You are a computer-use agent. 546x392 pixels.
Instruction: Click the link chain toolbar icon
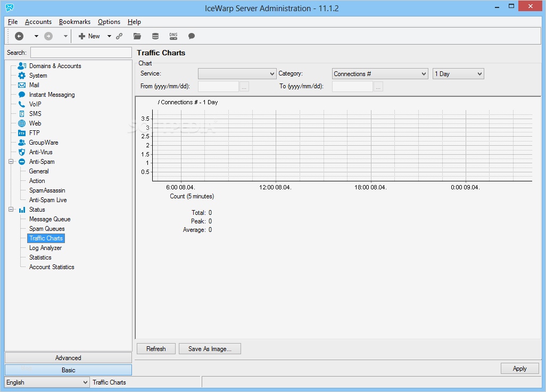(119, 36)
